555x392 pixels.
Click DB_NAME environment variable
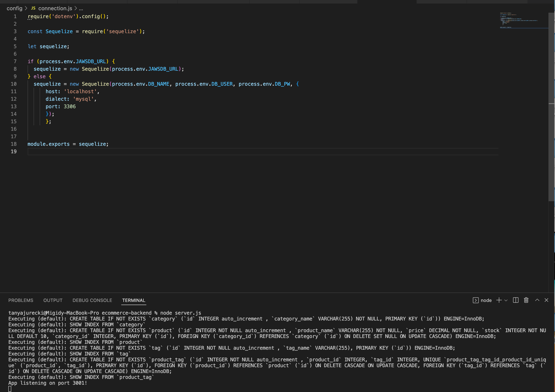pos(159,84)
